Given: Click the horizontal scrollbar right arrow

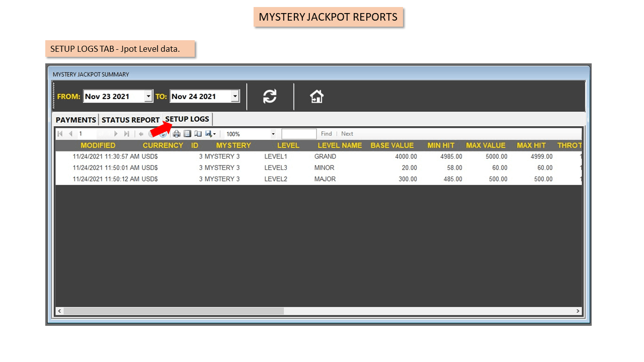Looking at the screenshot, I should pos(578,311).
